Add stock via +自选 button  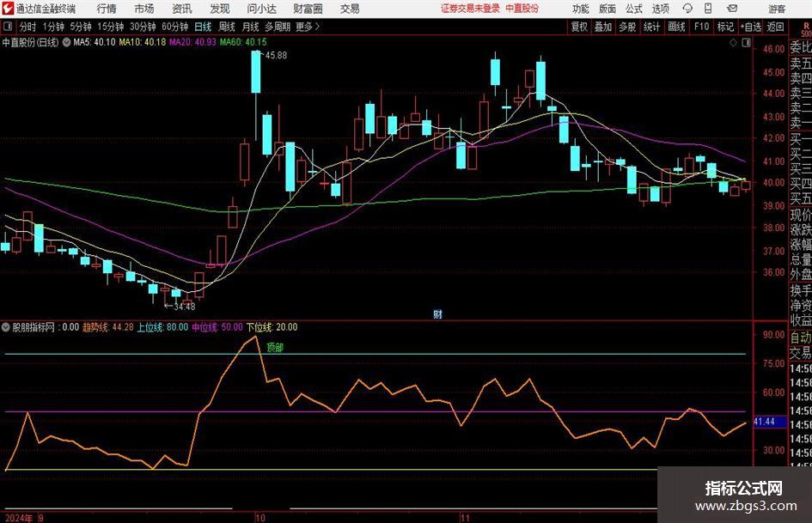coord(750,27)
